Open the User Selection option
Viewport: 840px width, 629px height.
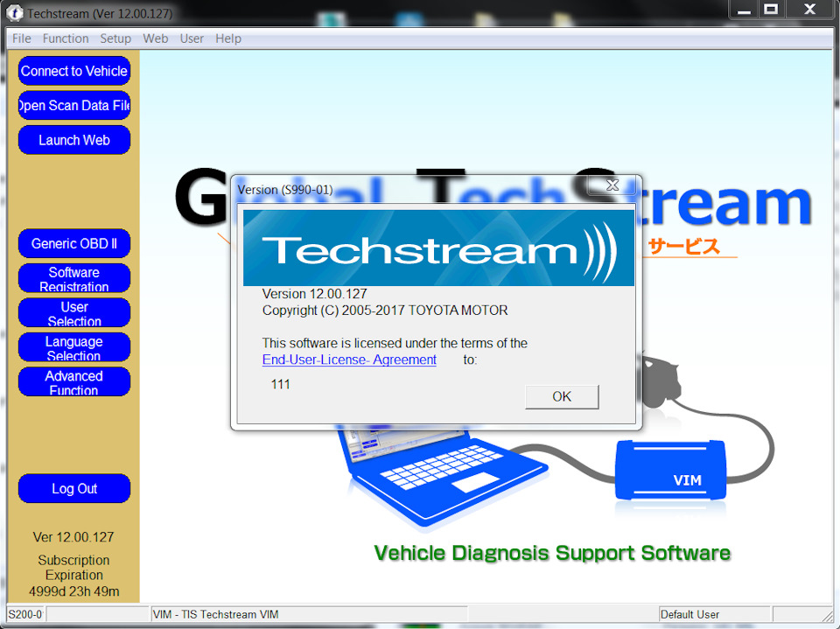pyautogui.click(x=73, y=313)
